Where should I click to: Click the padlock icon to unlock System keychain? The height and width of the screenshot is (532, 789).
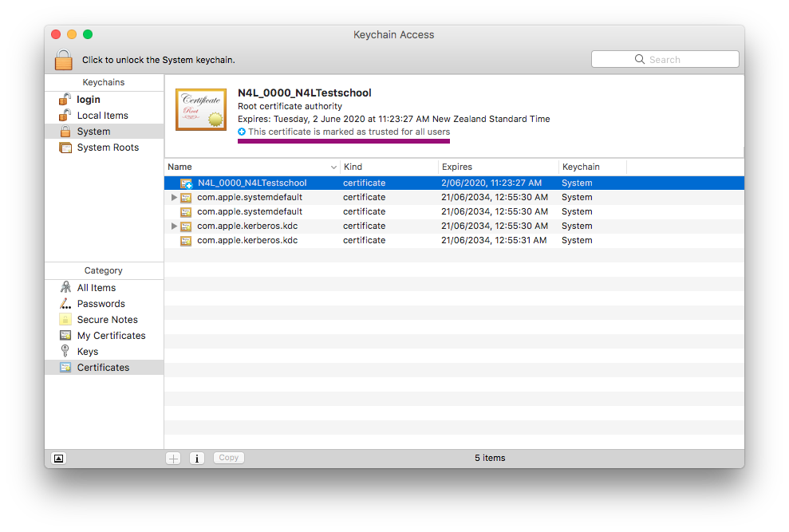pyautogui.click(x=64, y=60)
